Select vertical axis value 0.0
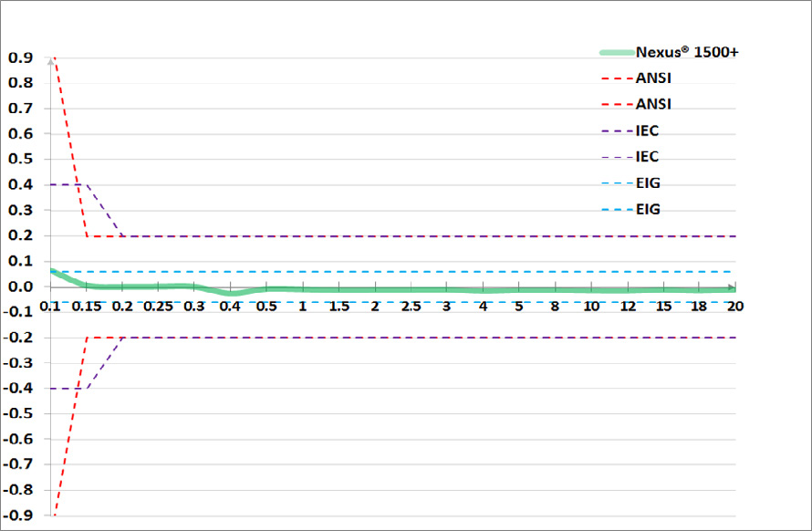 tap(21, 286)
